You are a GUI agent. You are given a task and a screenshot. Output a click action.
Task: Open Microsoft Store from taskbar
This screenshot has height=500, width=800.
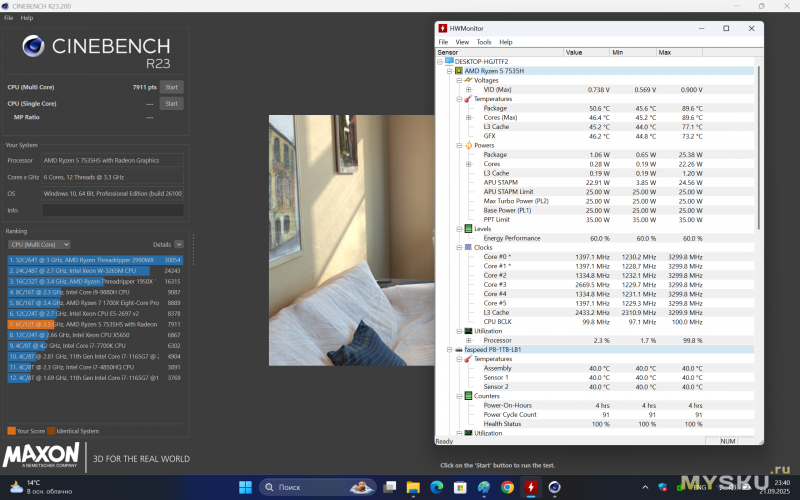pos(460,487)
